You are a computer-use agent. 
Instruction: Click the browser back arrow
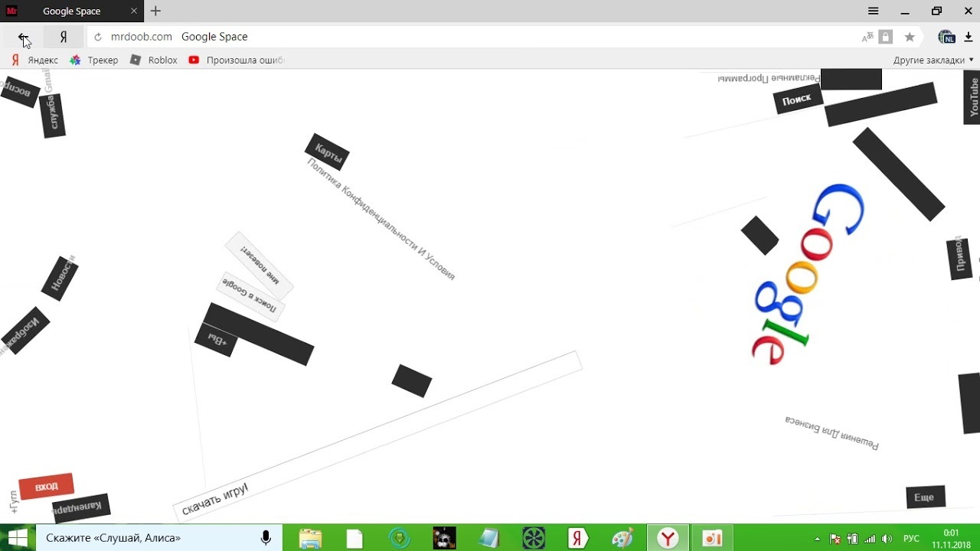(23, 37)
